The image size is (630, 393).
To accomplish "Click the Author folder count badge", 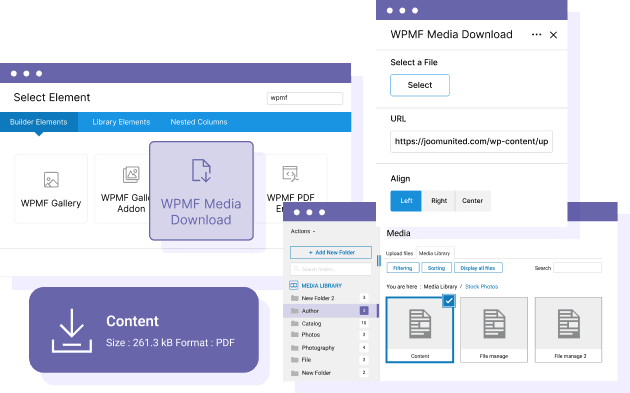I will [x=364, y=311].
